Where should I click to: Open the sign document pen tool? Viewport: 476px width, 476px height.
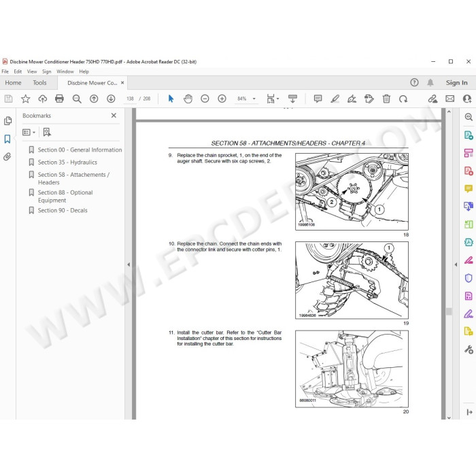point(352,99)
